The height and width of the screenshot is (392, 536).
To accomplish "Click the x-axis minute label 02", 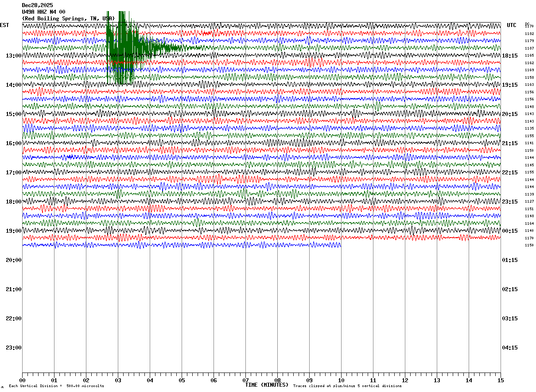I will (86, 380).
